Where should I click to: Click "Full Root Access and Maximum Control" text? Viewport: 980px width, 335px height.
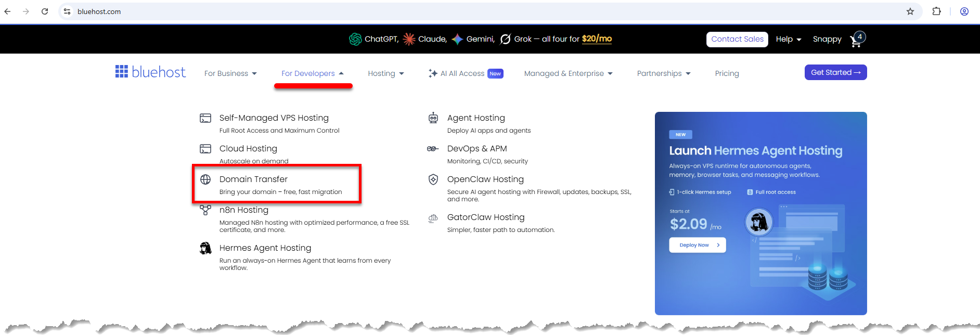click(279, 131)
